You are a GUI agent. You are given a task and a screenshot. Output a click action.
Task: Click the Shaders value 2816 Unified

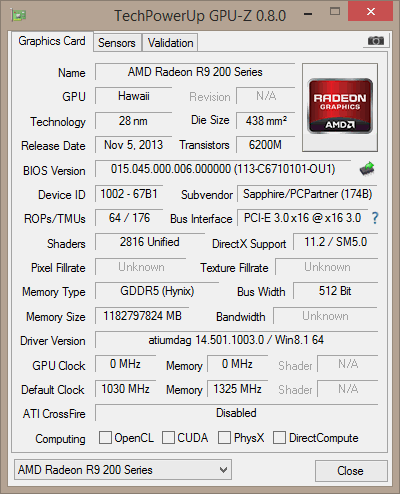point(150,242)
